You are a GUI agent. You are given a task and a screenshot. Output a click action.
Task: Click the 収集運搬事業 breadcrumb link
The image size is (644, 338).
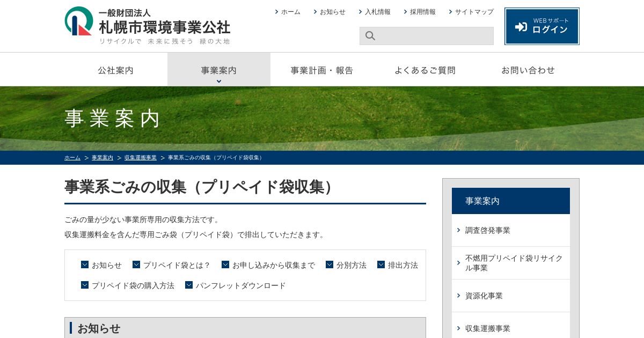click(x=141, y=158)
